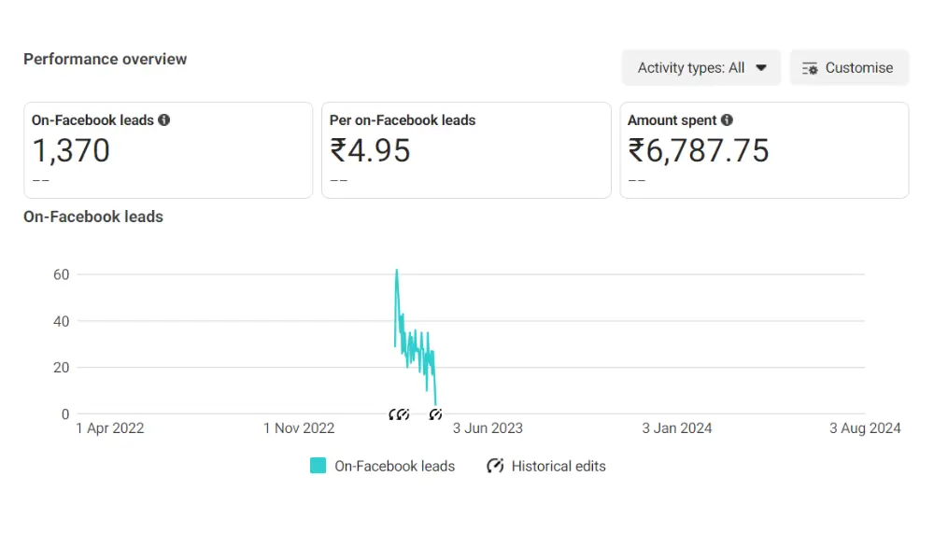Click the 3 Aug 2024 axis label

[x=865, y=428]
